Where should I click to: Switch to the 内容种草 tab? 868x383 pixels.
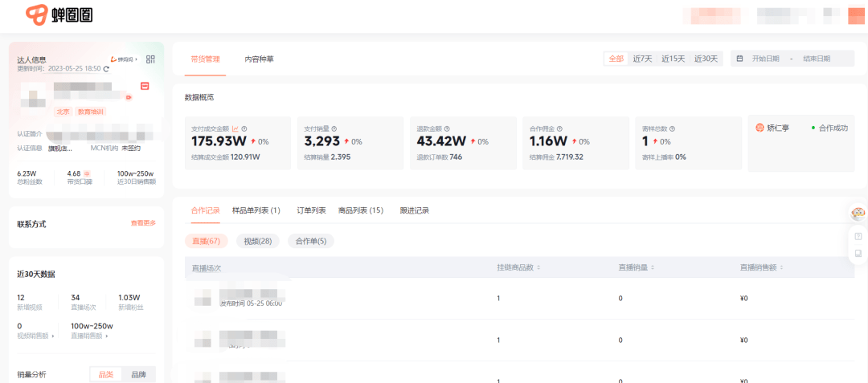259,59
